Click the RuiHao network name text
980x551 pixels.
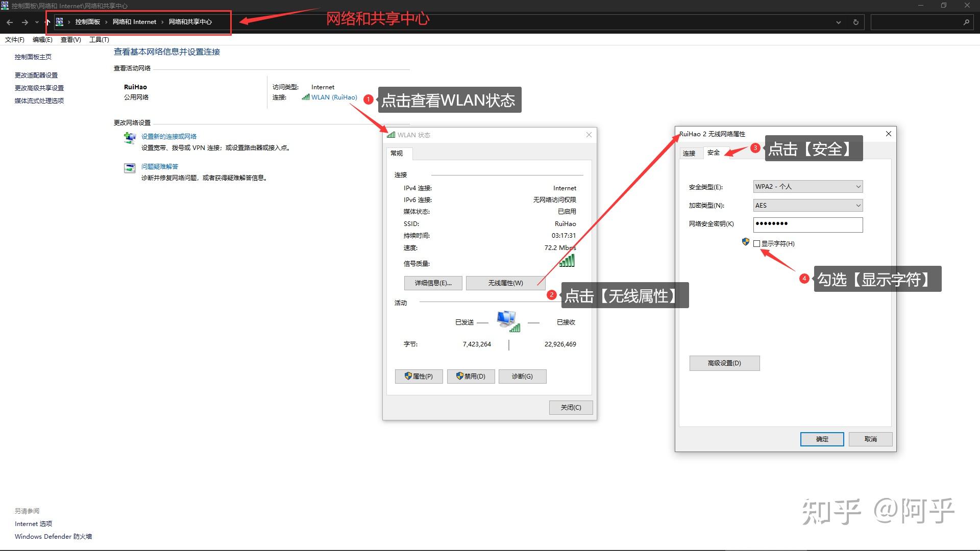(x=135, y=87)
